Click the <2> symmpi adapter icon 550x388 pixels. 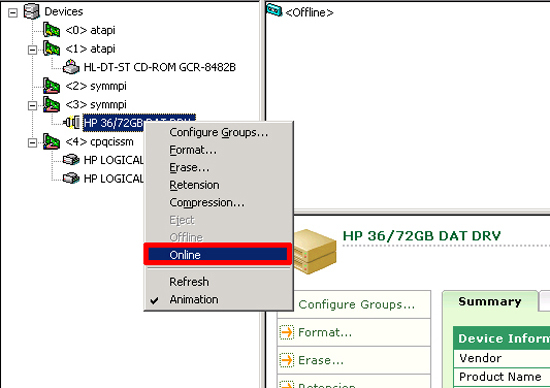(x=51, y=86)
